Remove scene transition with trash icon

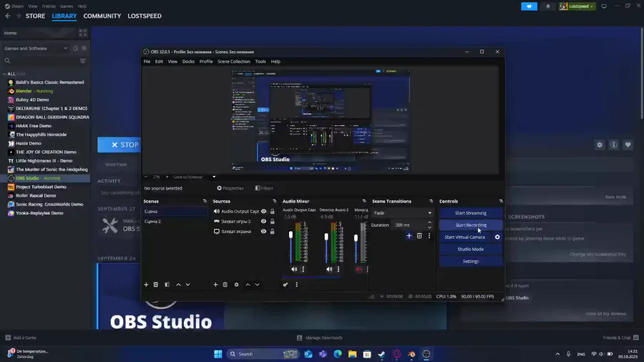[x=419, y=235]
